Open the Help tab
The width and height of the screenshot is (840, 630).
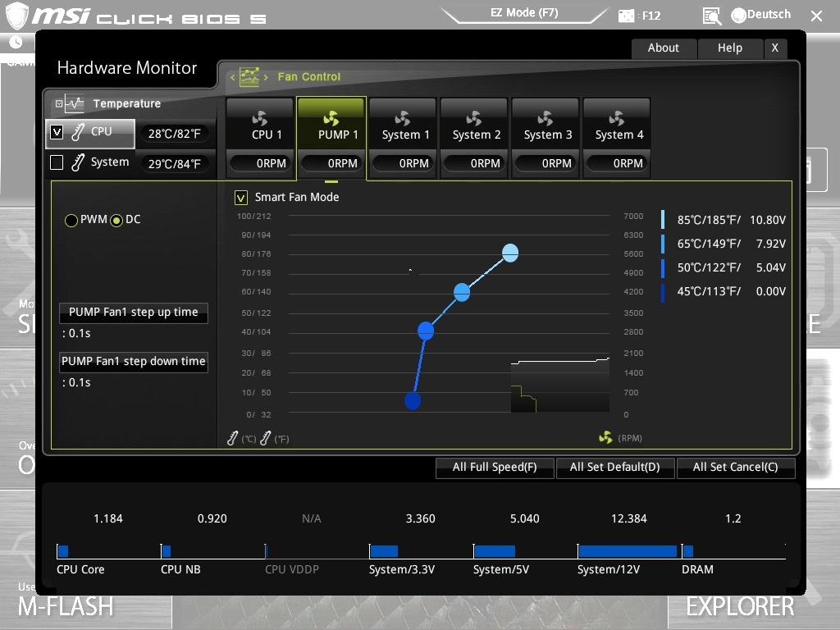(729, 48)
